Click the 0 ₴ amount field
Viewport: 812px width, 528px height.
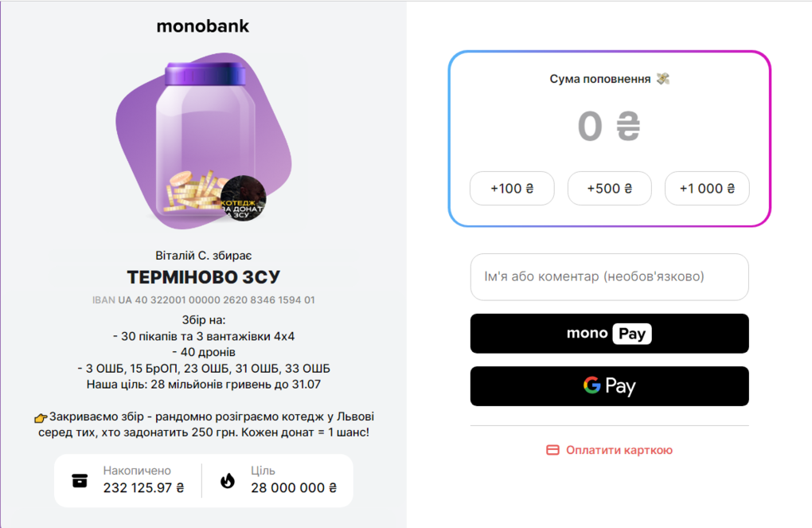[609, 127]
